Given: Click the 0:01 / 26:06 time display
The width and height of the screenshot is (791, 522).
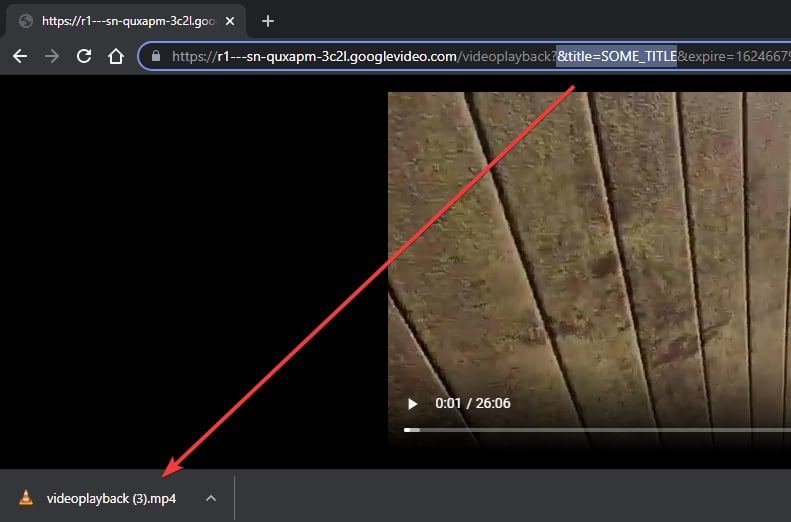Looking at the screenshot, I should point(473,403).
